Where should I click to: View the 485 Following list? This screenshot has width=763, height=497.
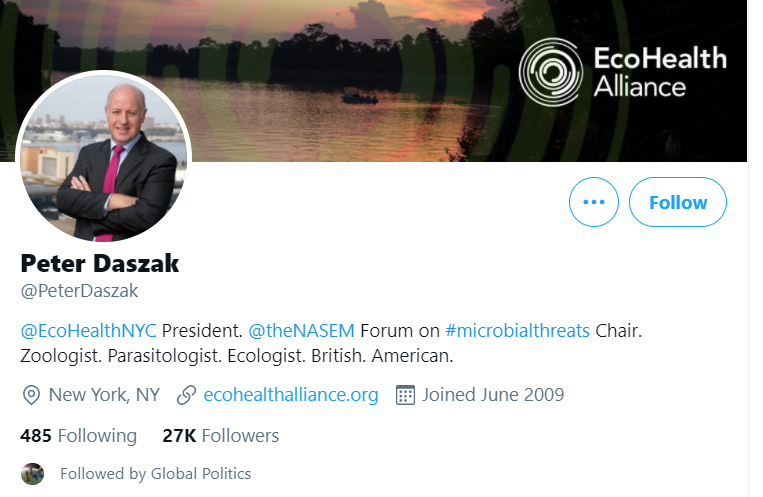click(x=78, y=435)
